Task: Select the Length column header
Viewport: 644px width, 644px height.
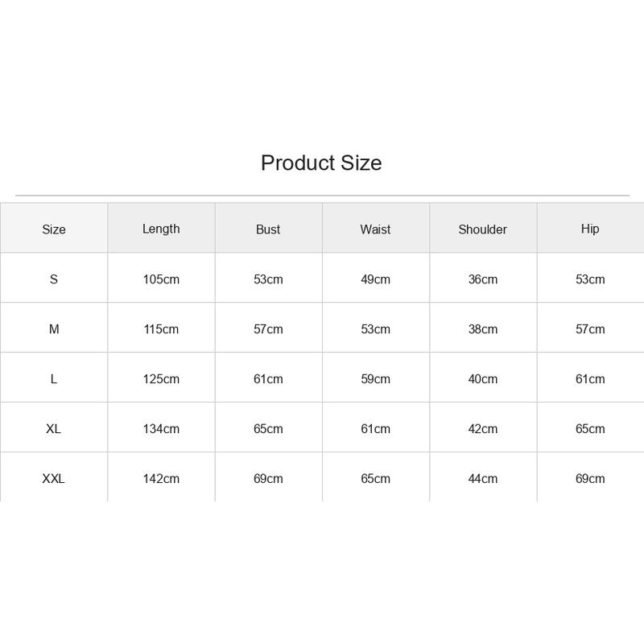Action: pos(161,229)
